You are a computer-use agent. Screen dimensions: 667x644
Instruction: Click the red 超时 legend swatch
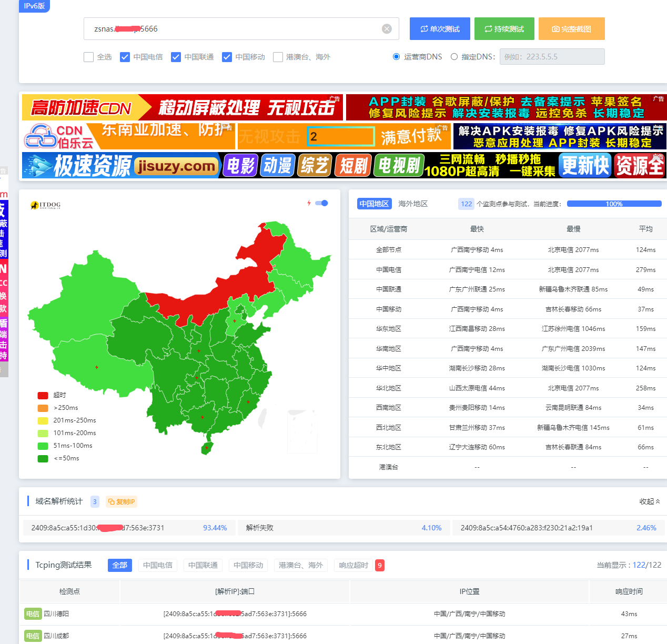[x=43, y=395]
